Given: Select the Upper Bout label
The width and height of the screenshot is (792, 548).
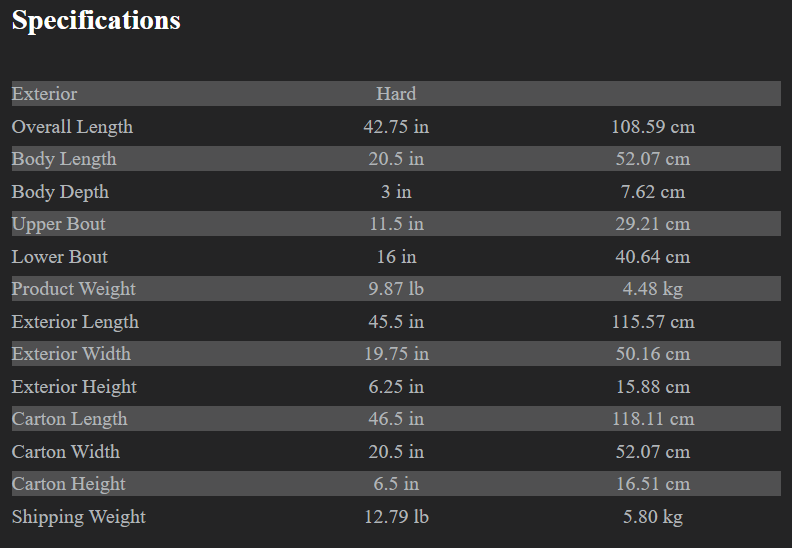Looking at the screenshot, I should (x=58, y=224).
